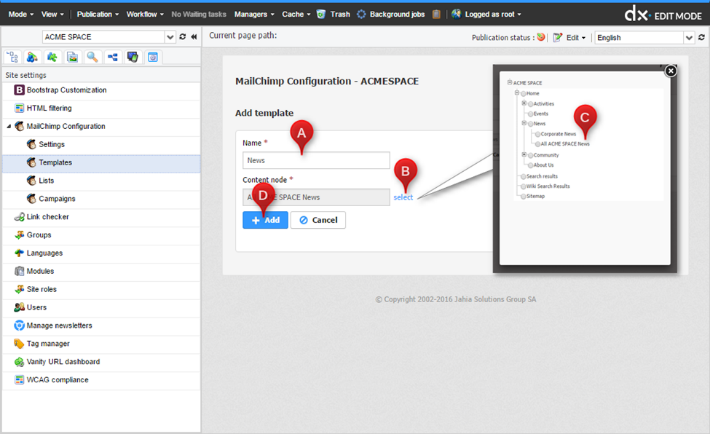Click the Vanity URL dashboard icon
Image resolution: width=710 pixels, height=434 pixels.
pyautogui.click(x=19, y=362)
